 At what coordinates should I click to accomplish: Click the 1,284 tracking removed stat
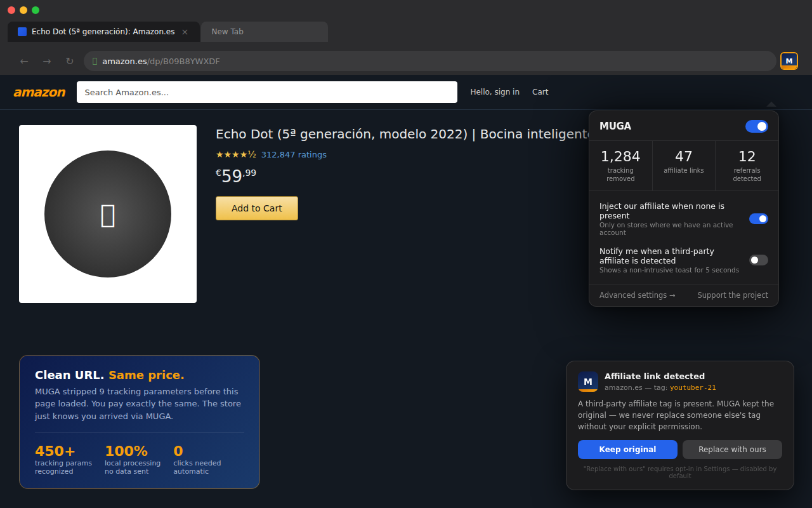pos(620,166)
